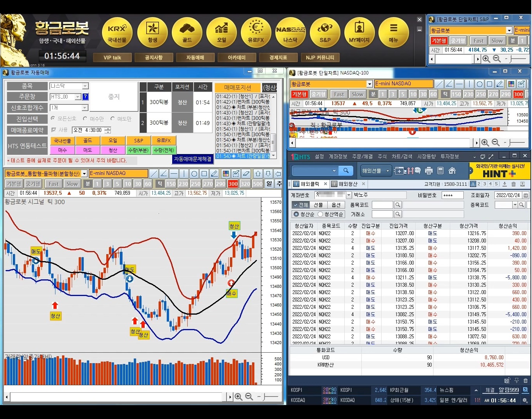Open the 종목코드 dropdown arrow
The height and width of the screenshot is (419, 532).
(515, 205)
